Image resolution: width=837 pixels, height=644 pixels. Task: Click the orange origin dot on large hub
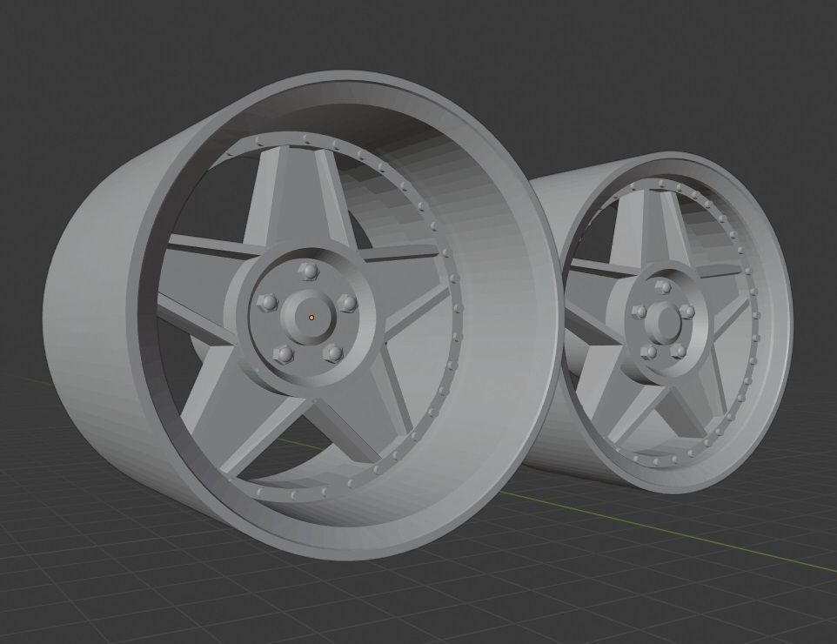[x=311, y=318]
